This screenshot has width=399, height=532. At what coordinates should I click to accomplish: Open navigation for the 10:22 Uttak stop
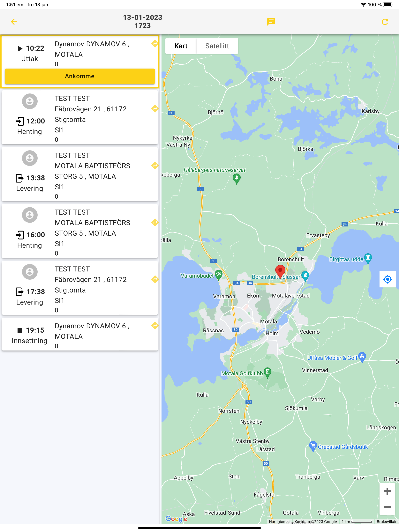tap(155, 44)
